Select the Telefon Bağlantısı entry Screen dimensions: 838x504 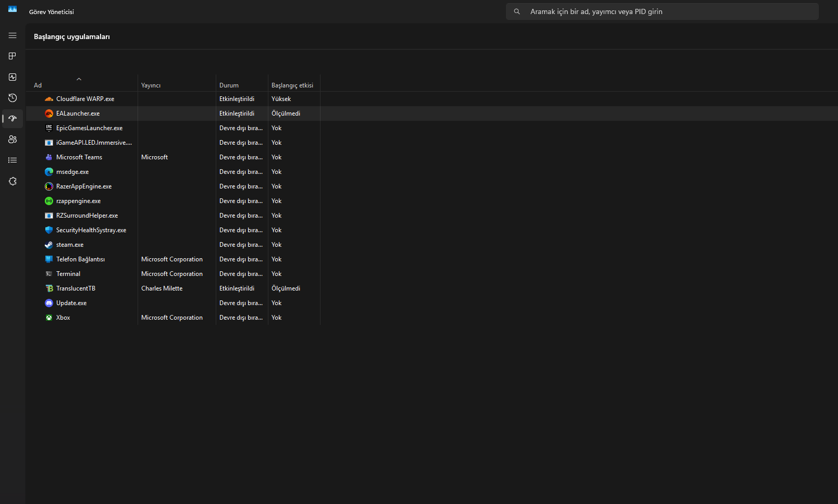pos(80,259)
